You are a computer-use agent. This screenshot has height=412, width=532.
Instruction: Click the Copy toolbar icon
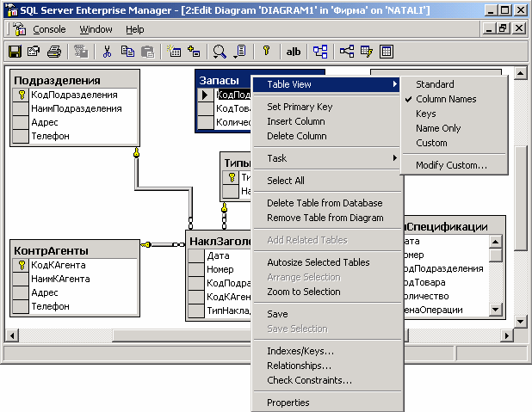pyautogui.click(x=127, y=52)
